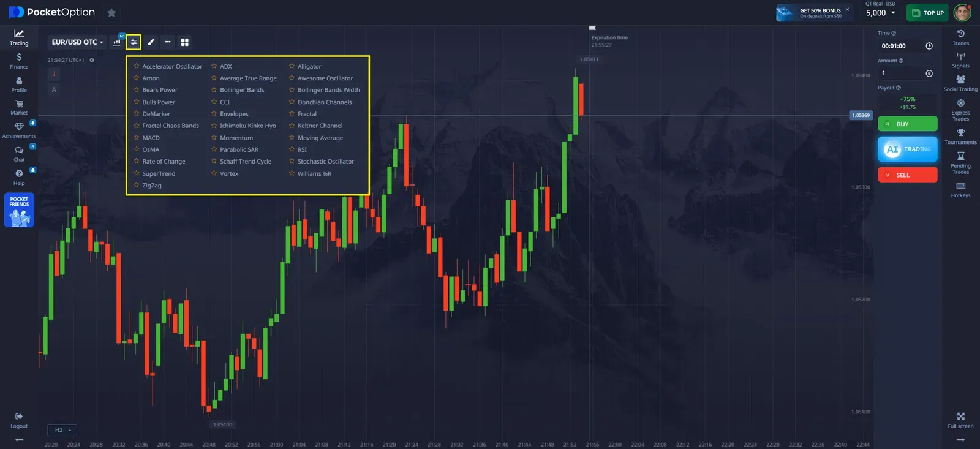Open Tournaments trophy icon
Screen dimensions: 980x449
960,137
